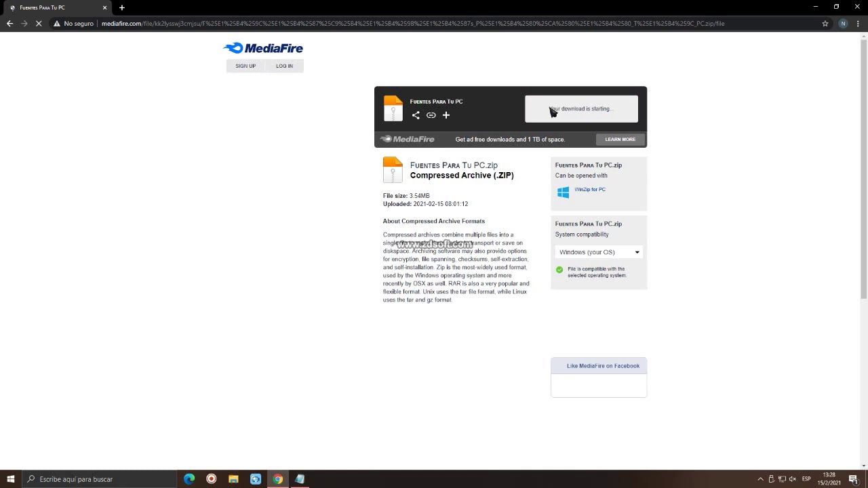Open the blue app icon in taskbar
The height and width of the screenshot is (488, 868).
[256, 479]
